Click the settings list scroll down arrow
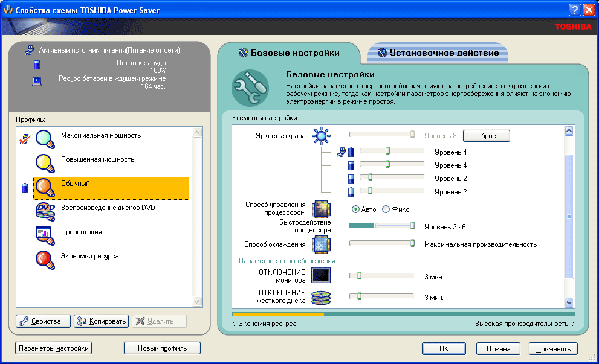Image resolution: width=599 pixels, height=364 pixels. [569, 302]
